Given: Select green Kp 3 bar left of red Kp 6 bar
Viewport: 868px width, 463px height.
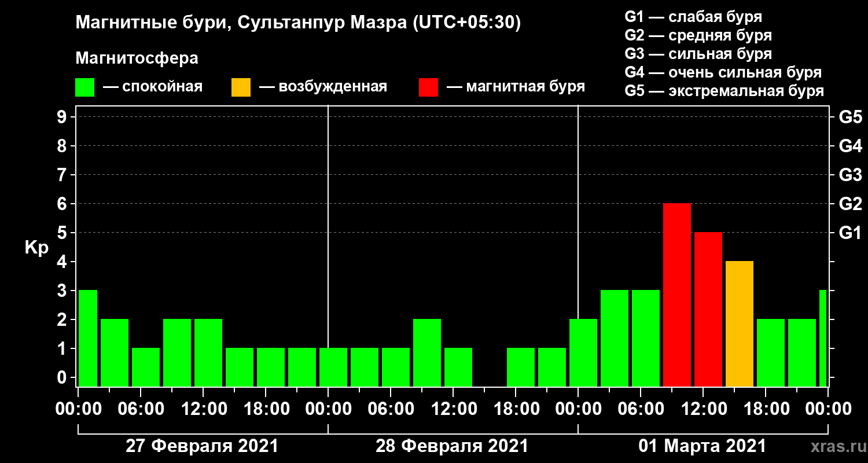Looking at the screenshot, I should click(x=646, y=339).
